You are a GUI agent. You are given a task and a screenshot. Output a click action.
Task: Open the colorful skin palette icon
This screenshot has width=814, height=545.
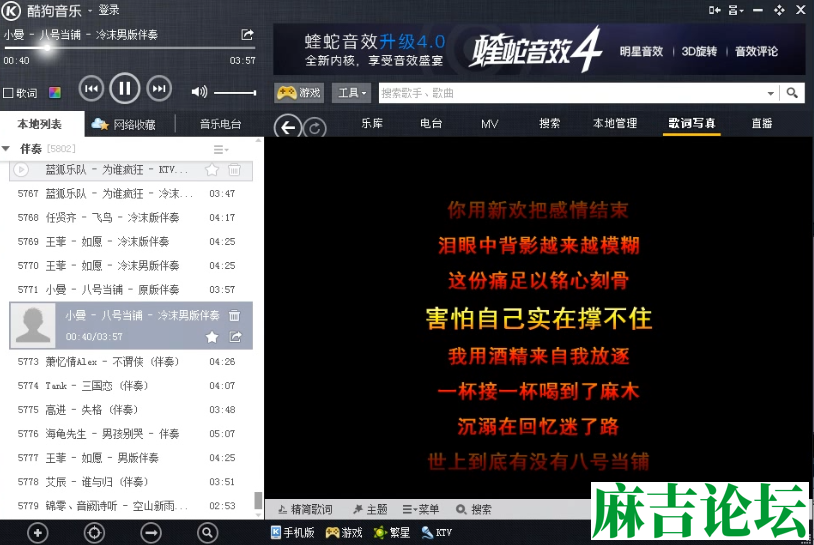55,92
